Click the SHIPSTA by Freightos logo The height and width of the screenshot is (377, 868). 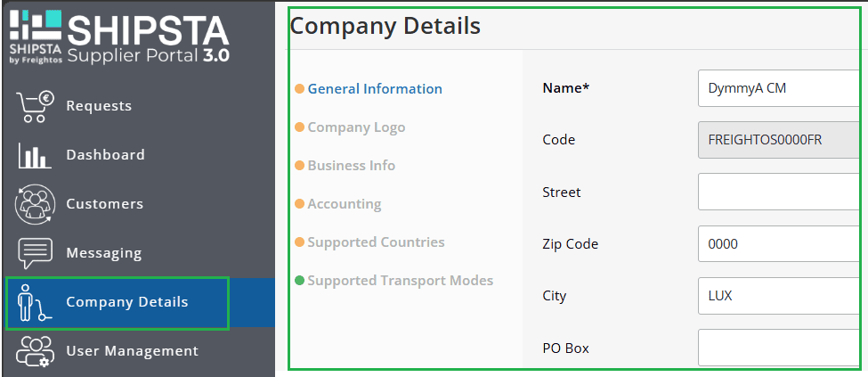click(119, 37)
